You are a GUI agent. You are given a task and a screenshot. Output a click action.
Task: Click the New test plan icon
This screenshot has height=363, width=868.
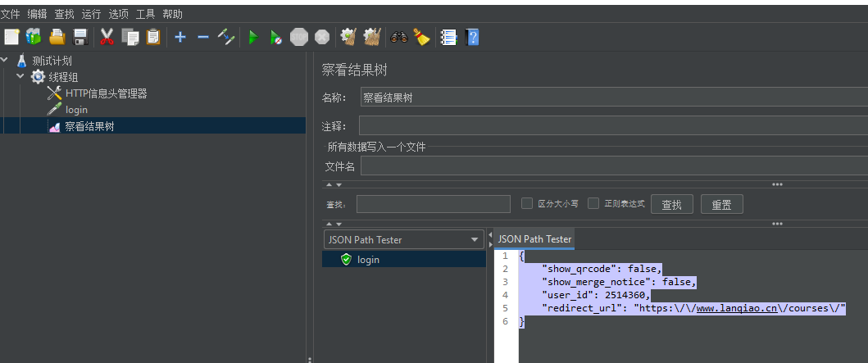pos(11,37)
